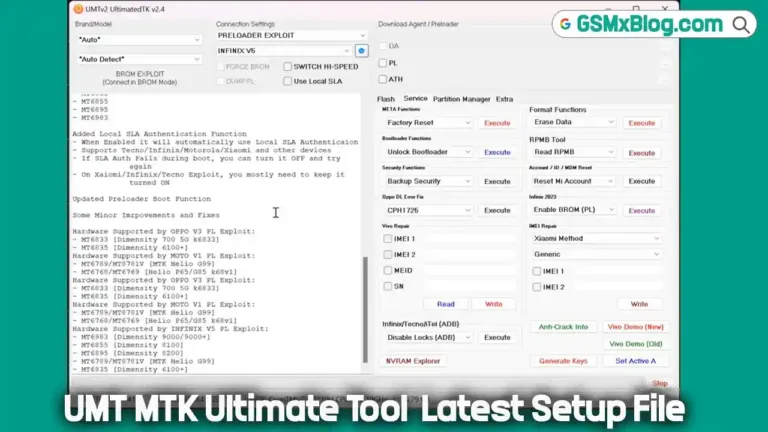
Task: Open Erase Data format dropdown
Action: (573, 122)
